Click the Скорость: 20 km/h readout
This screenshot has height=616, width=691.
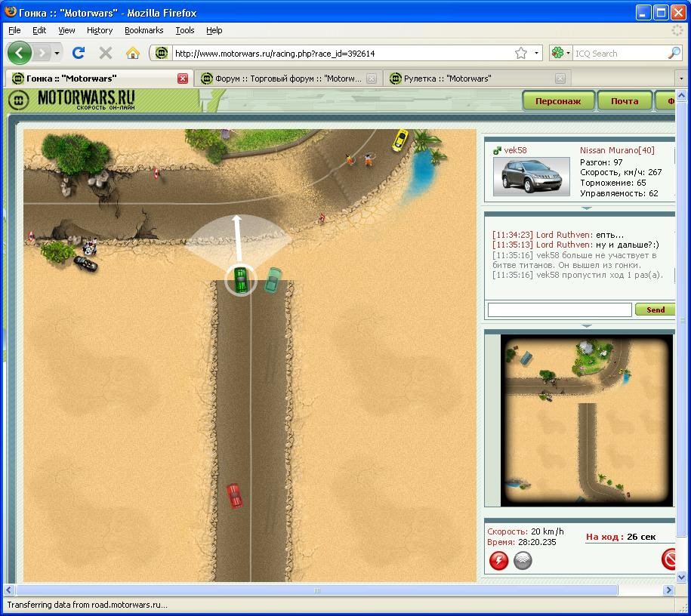[x=526, y=531]
